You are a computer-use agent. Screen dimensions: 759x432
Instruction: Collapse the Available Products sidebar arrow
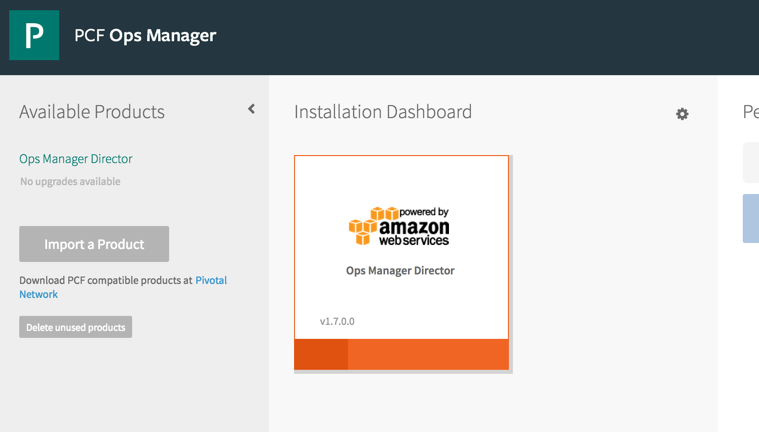point(251,109)
